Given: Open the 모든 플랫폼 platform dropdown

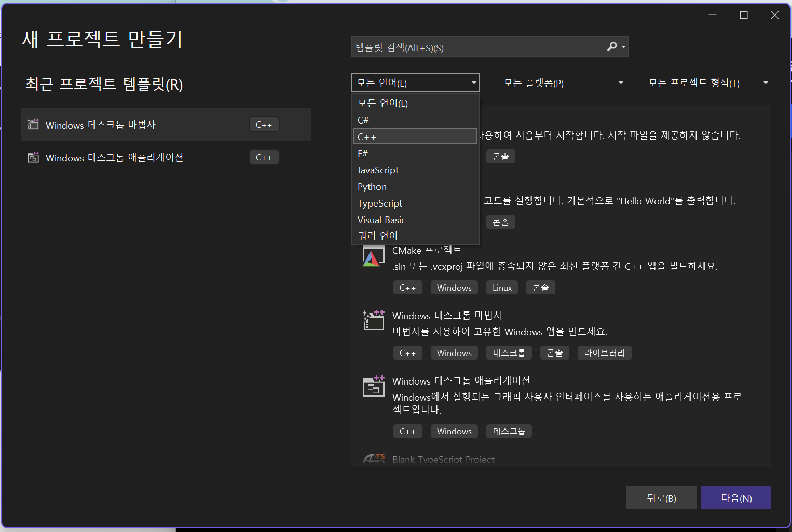Looking at the screenshot, I should (x=563, y=83).
